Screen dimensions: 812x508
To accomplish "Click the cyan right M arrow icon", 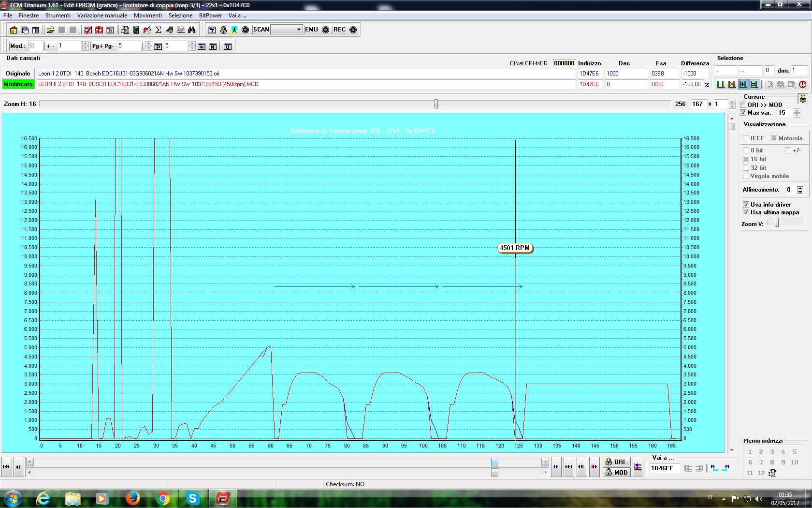I will [x=725, y=468].
